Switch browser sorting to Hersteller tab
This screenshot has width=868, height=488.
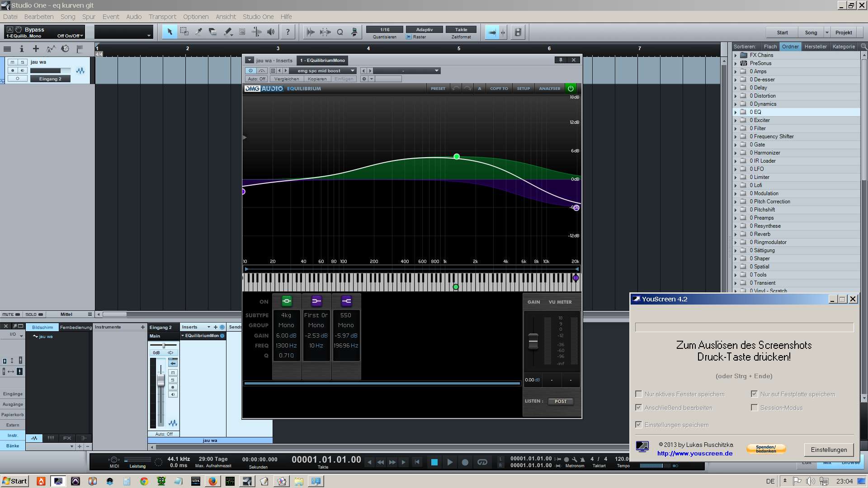pos(815,47)
